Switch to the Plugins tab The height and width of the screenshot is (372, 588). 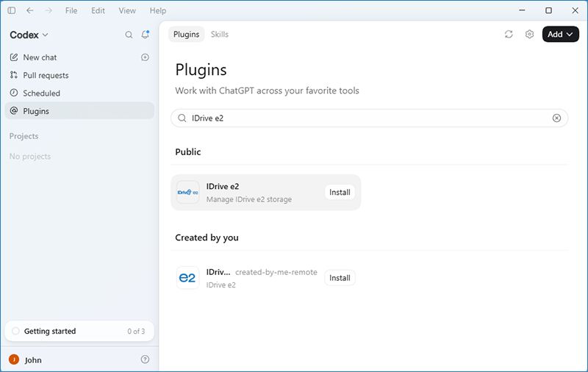click(187, 34)
